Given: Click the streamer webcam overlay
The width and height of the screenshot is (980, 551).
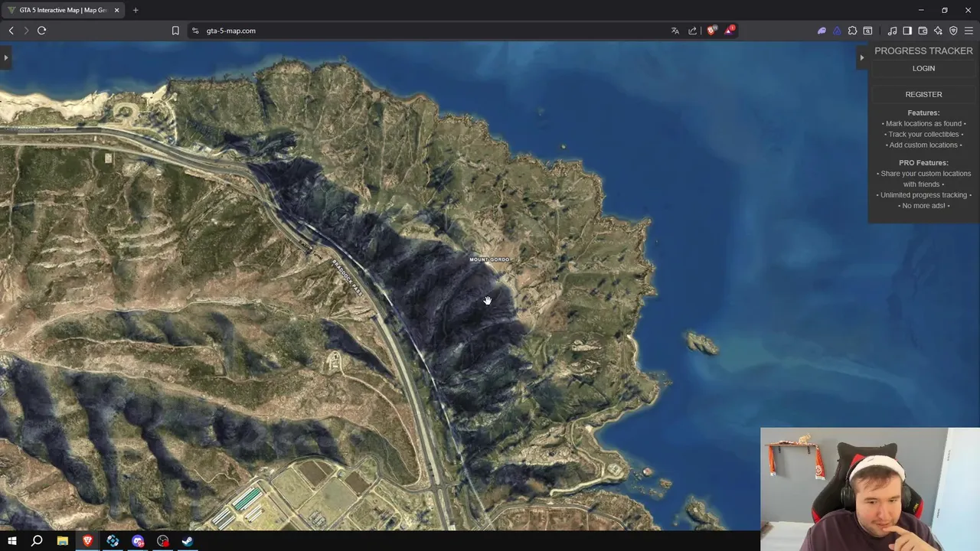Looking at the screenshot, I should [870, 489].
